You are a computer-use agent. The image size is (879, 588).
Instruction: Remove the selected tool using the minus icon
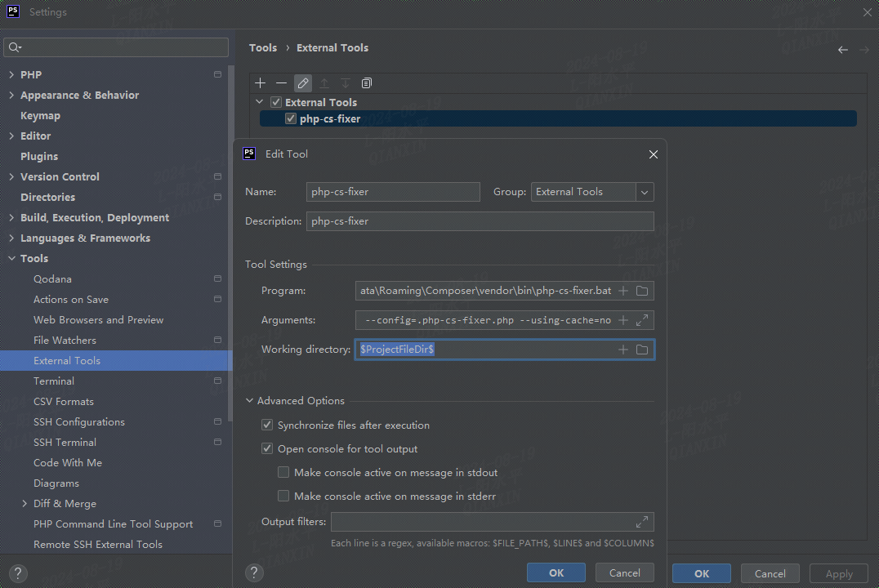[x=282, y=82]
